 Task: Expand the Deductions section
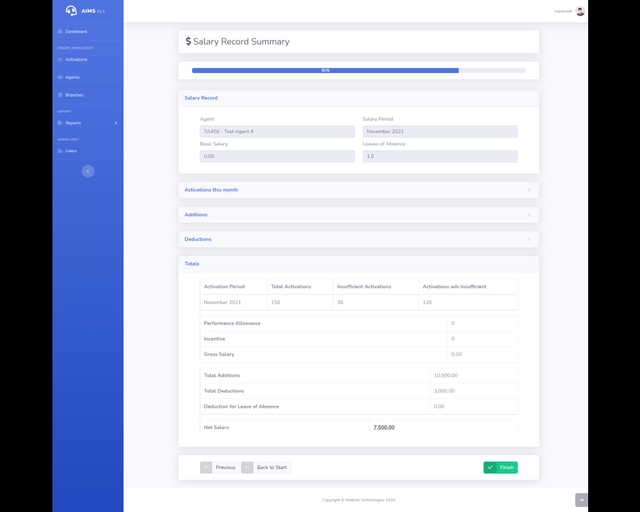pyautogui.click(x=358, y=239)
